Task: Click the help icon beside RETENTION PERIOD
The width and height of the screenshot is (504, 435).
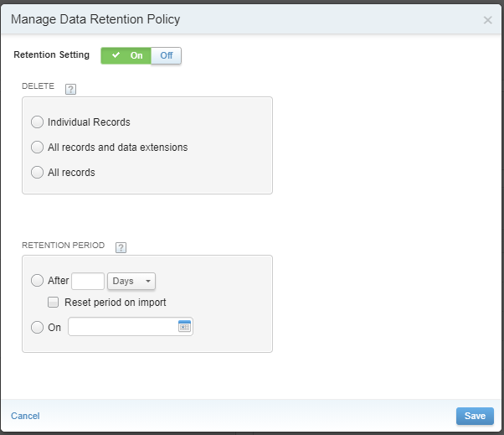Action: [x=121, y=247]
